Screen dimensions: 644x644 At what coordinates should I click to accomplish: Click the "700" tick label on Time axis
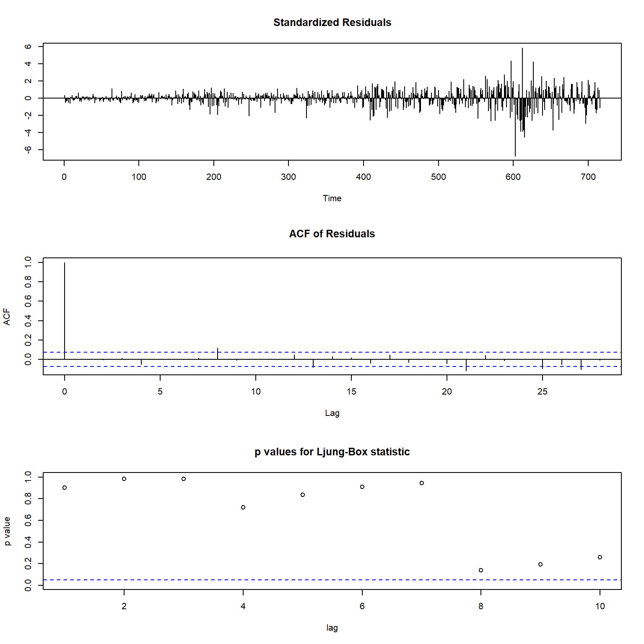pos(588,177)
